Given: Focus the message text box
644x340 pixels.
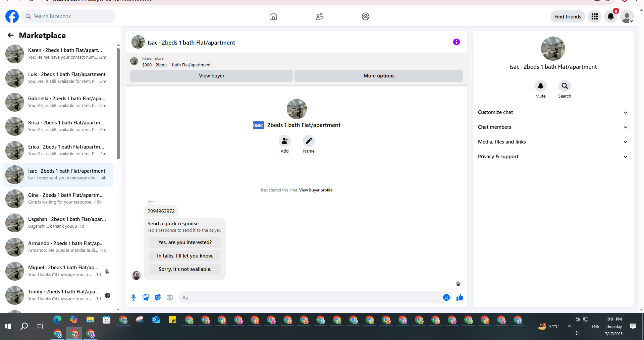Looking at the screenshot, I should tap(311, 297).
